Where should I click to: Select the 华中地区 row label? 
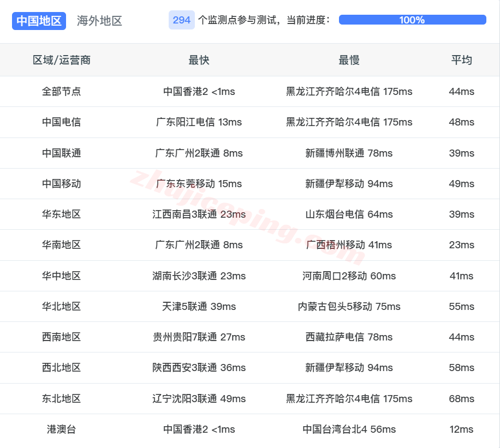[x=62, y=276]
